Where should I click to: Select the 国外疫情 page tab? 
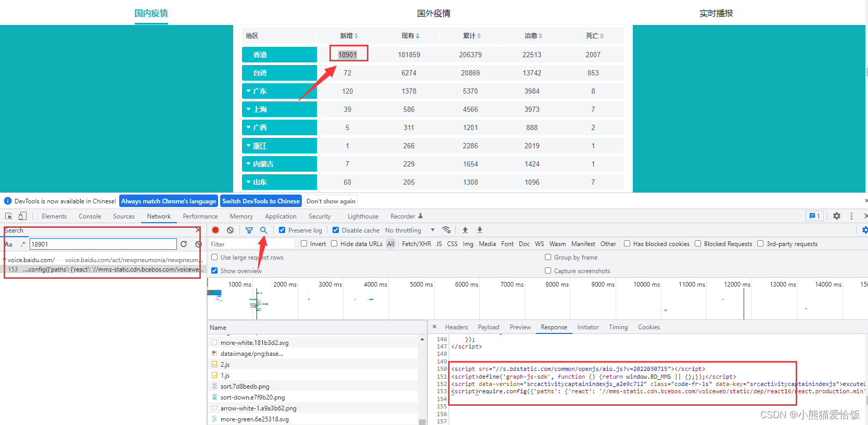(x=433, y=14)
